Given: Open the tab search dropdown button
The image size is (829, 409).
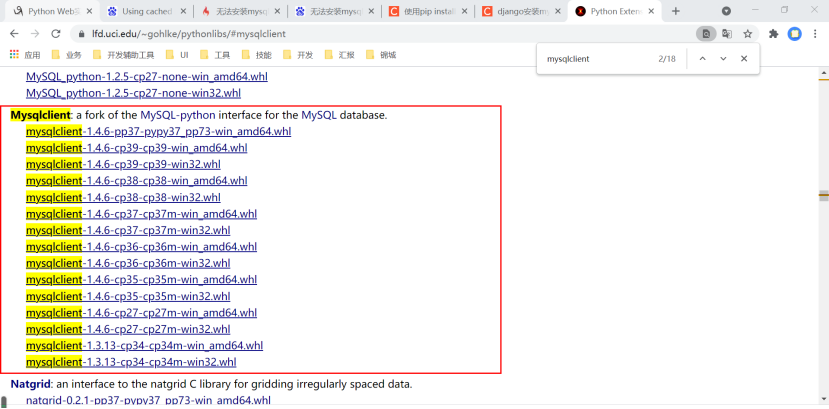Looking at the screenshot, I should coord(726,11).
